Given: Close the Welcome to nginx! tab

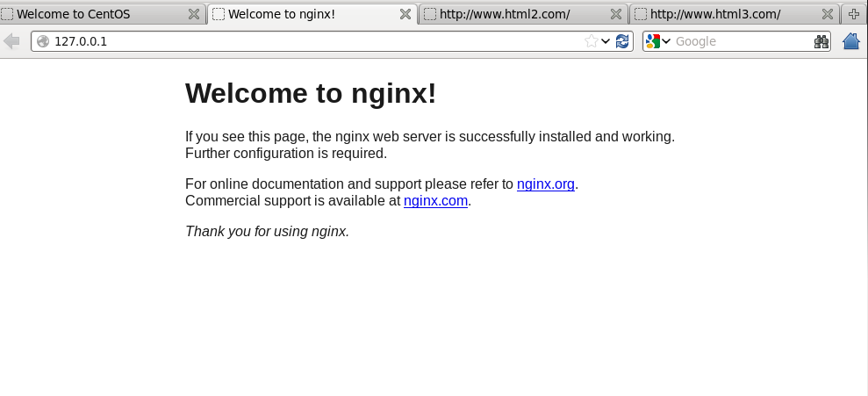Looking at the screenshot, I should click(405, 14).
